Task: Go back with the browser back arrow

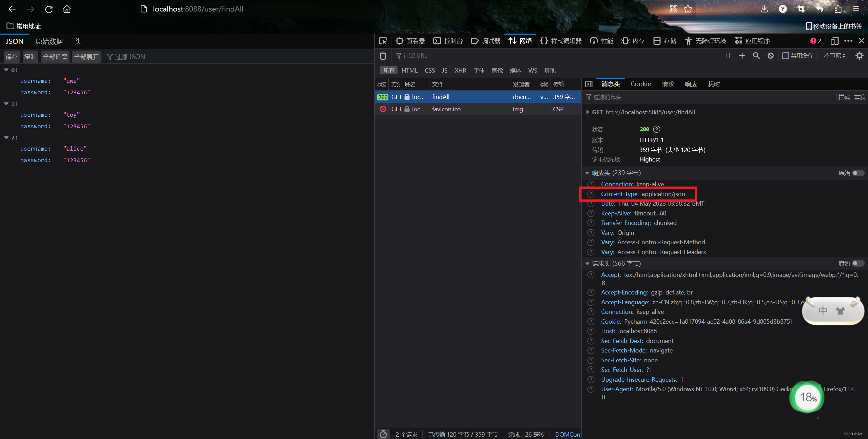Action: pos(12,9)
